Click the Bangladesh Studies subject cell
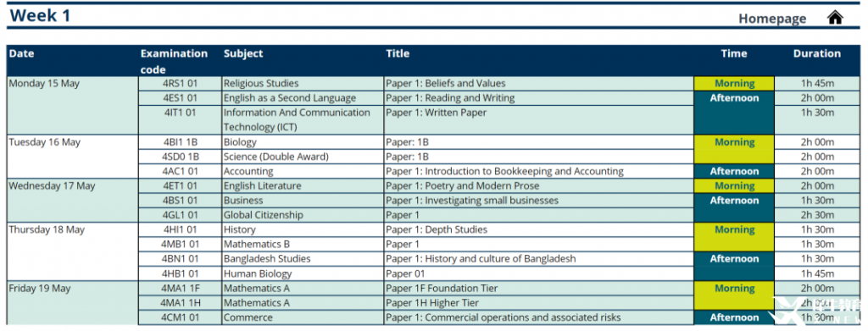This screenshot has height=331, width=868. pos(303,258)
